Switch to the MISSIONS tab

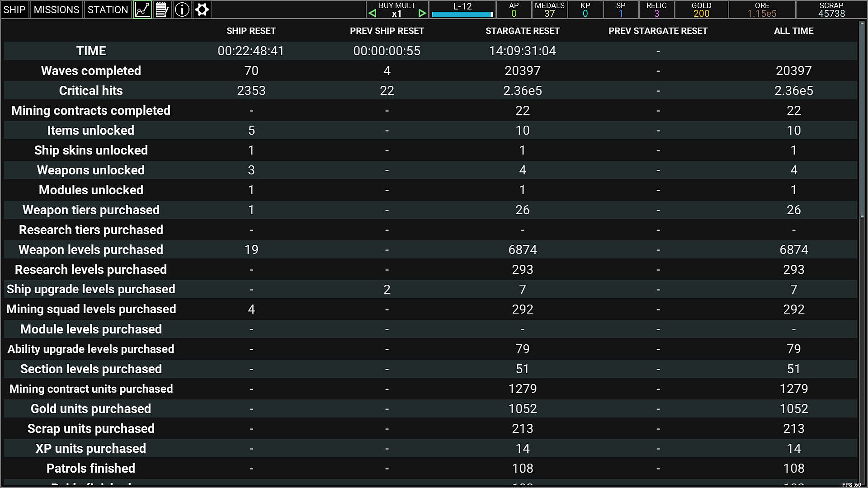(x=57, y=9)
